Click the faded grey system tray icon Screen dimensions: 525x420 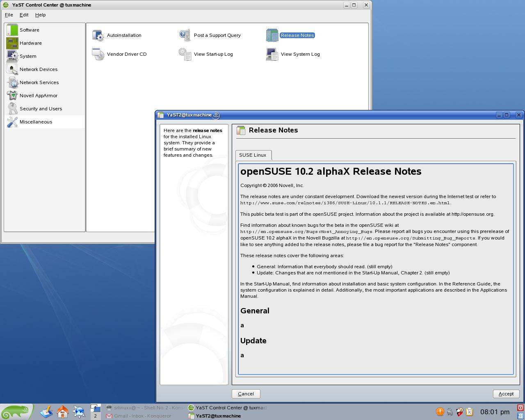click(450, 412)
